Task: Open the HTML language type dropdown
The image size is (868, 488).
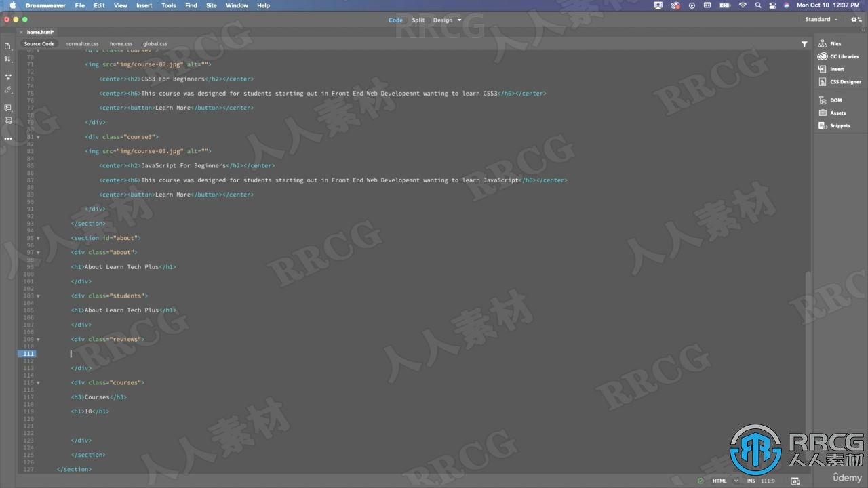Action: (x=725, y=481)
